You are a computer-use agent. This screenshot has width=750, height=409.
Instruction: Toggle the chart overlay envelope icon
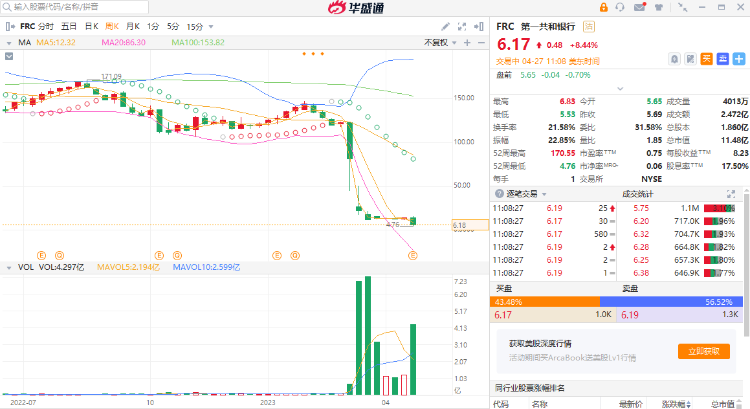coord(9,56)
